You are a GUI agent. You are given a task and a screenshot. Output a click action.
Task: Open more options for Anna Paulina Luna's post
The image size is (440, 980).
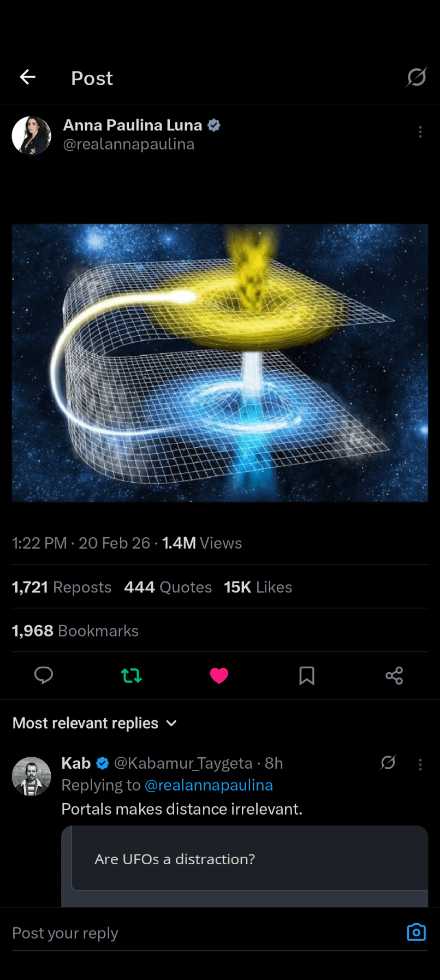(420, 132)
